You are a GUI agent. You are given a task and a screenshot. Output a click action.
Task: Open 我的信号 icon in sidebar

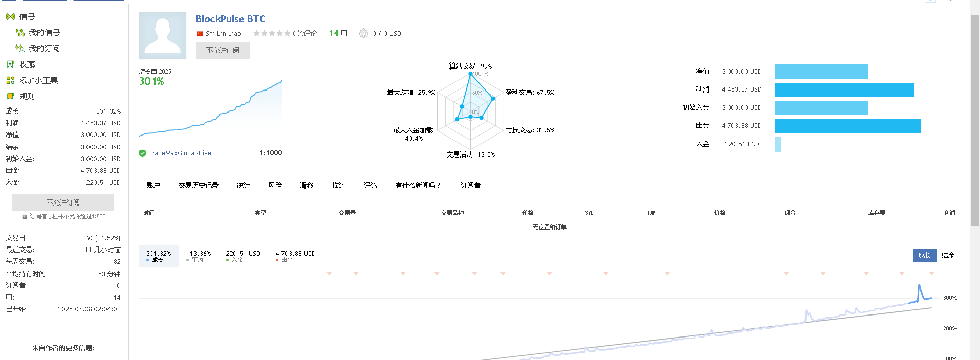[x=20, y=33]
